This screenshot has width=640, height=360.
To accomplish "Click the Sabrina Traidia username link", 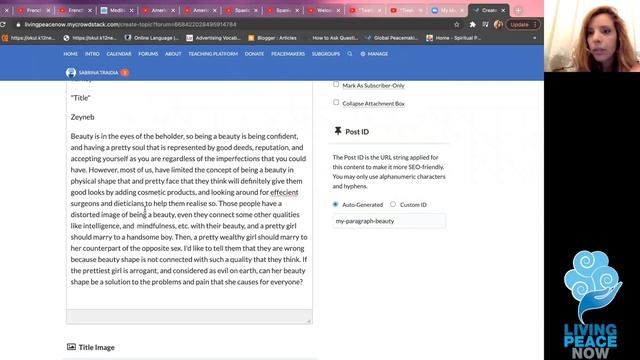I will [x=98, y=73].
